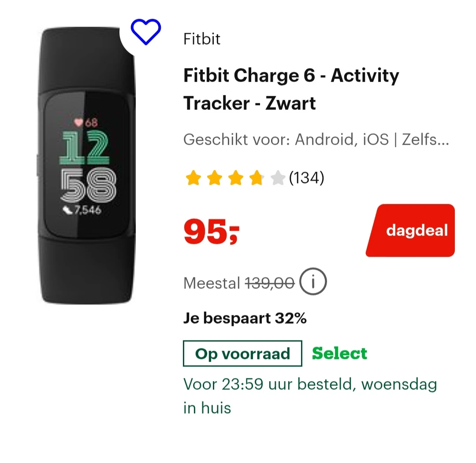
Task: Click the Meestal 139,00 strikethrough price
Action: [239, 283]
